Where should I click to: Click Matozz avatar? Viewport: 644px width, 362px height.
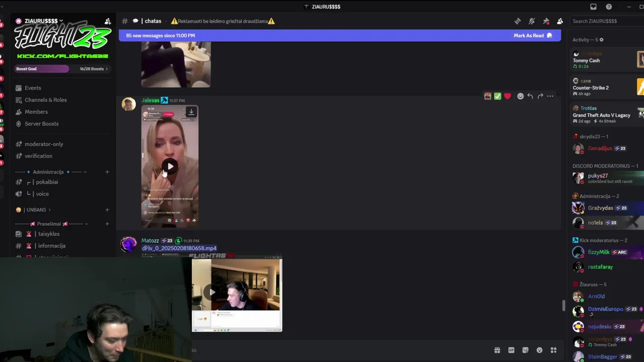(x=129, y=244)
